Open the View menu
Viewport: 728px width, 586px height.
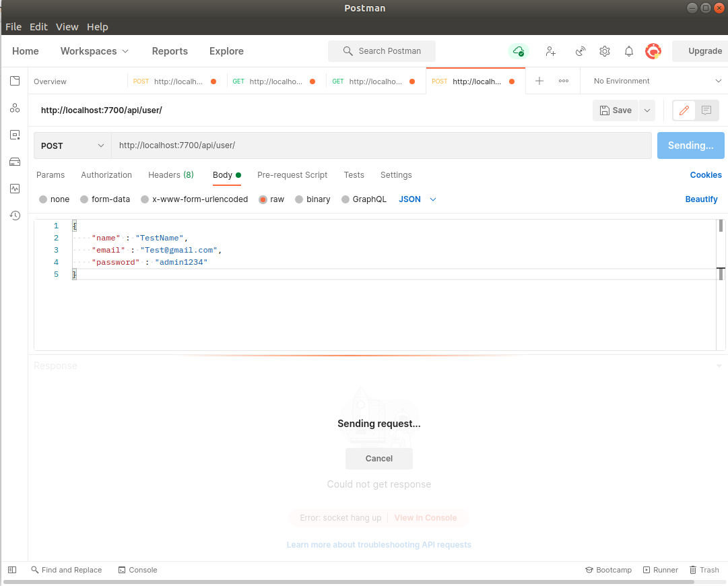click(67, 27)
